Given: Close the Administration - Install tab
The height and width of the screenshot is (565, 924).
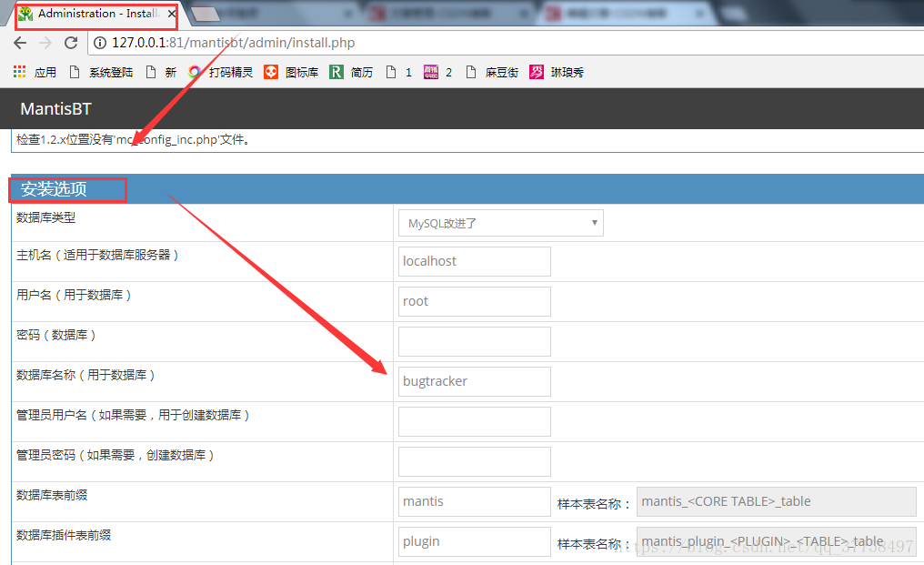Looking at the screenshot, I should pyautogui.click(x=172, y=14).
